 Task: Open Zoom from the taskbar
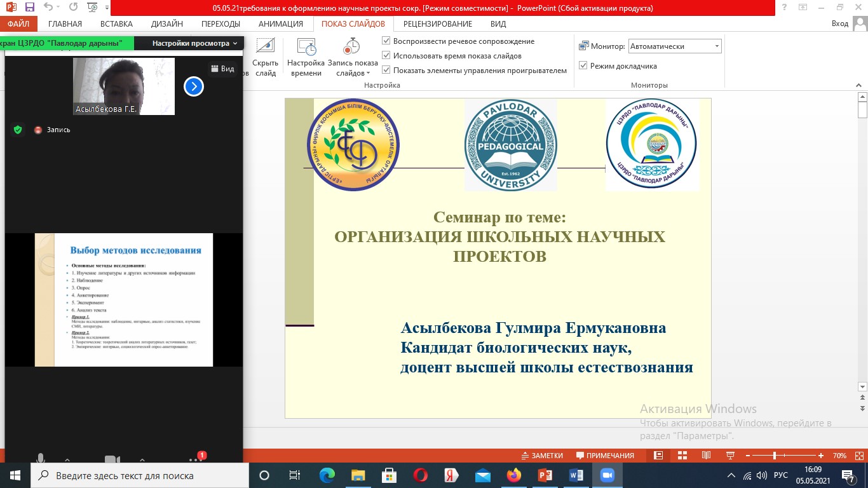point(607,475)
